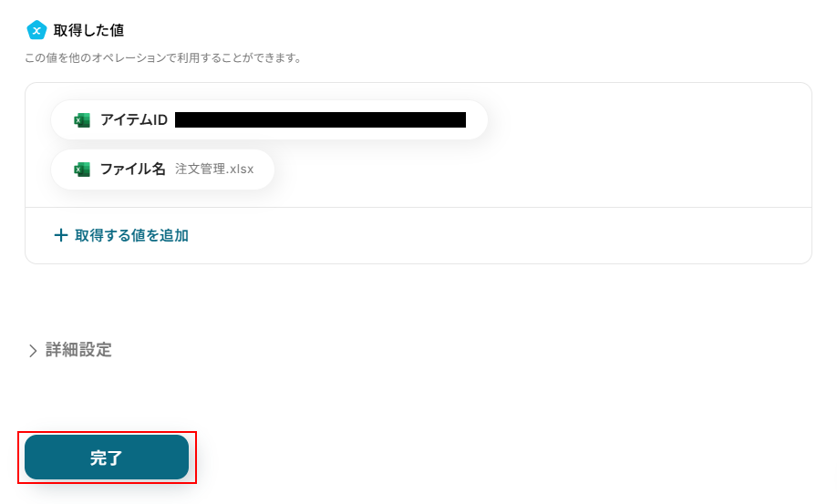Click the 取得した値 heading
Image resolution: width=837 pixels, height=504 pixels.
click(x=88, y=30)
